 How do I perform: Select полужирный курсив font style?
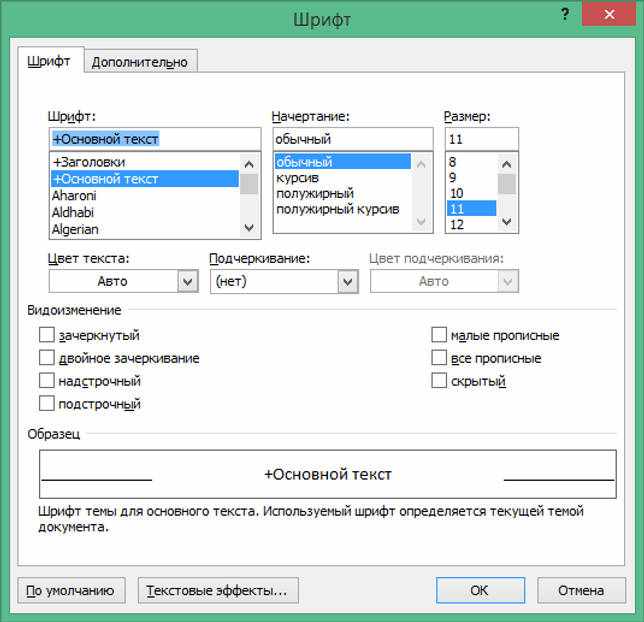tap(343, 209)
